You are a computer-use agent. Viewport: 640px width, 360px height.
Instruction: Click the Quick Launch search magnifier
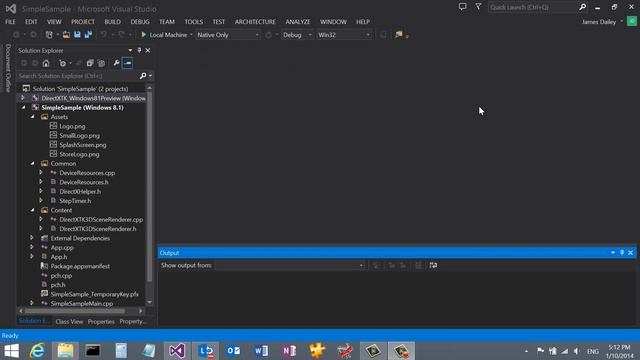[x=582, y=7]
